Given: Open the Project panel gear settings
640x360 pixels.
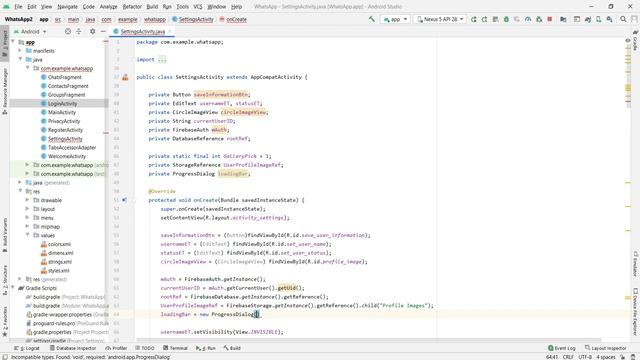Looking at the screenshot, I should point(92,31).
